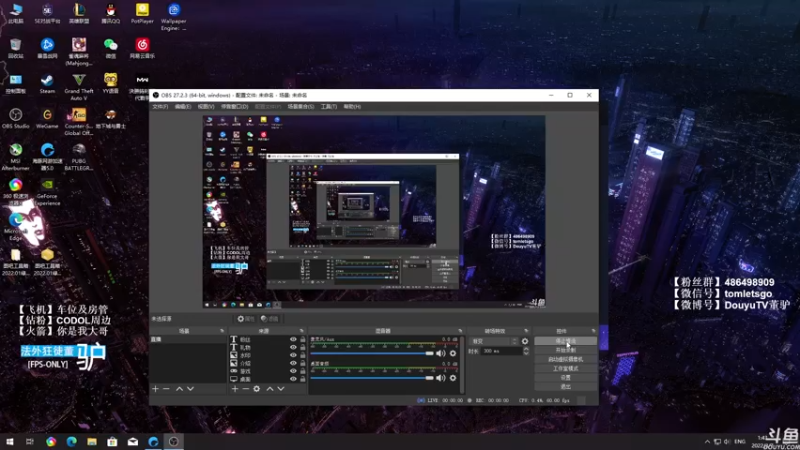
Task: Remove the selected scene with the minus icon
Action: [166, 389]
